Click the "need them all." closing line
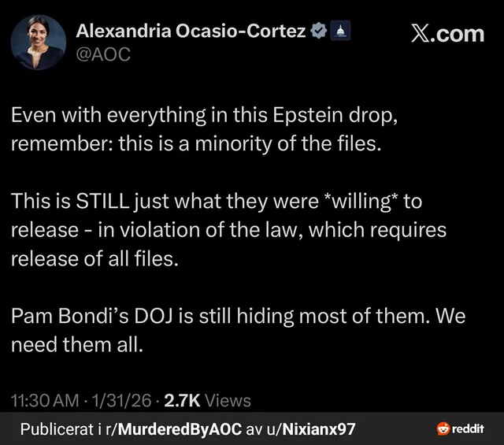 78,344
